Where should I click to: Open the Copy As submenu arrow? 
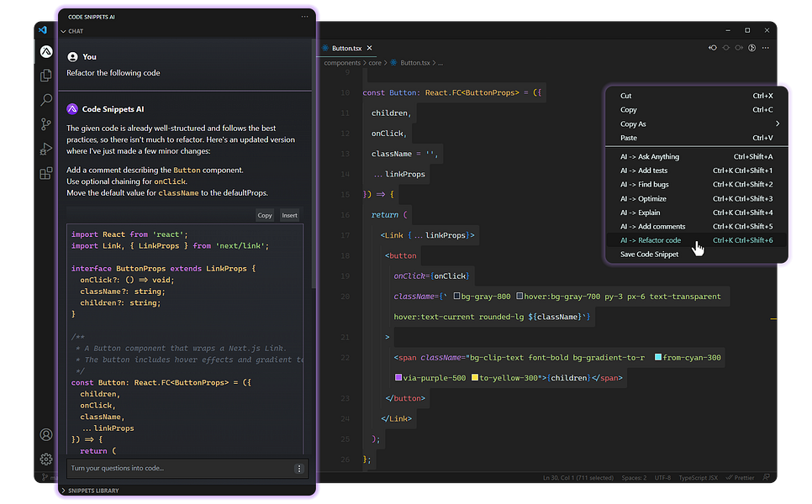[778, 123]
